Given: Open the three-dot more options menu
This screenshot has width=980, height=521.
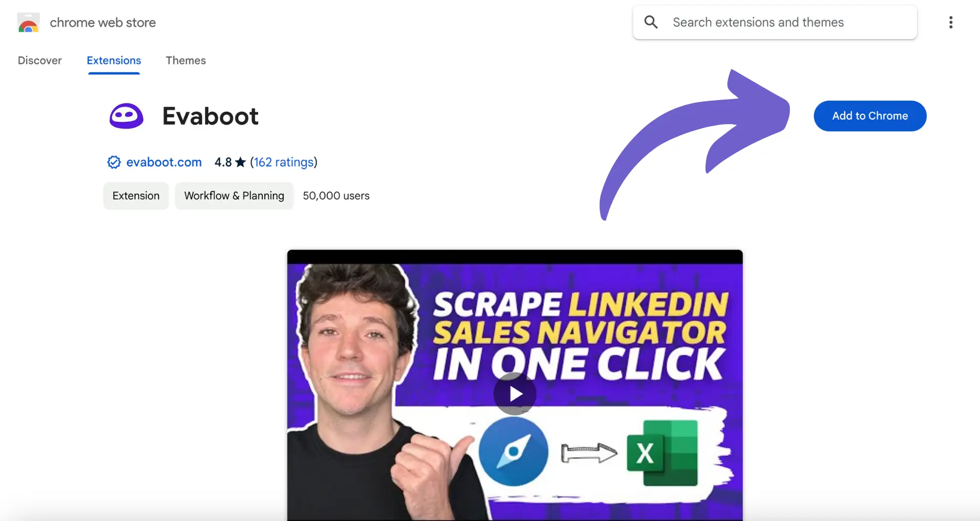Looking at the screenshot, I should (950, 22).
